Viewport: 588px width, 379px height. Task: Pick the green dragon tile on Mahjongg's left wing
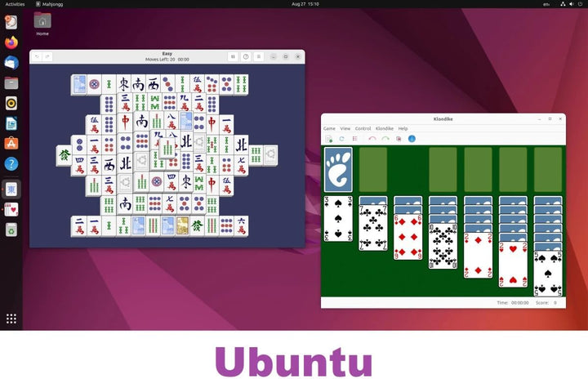pos(65,155)
